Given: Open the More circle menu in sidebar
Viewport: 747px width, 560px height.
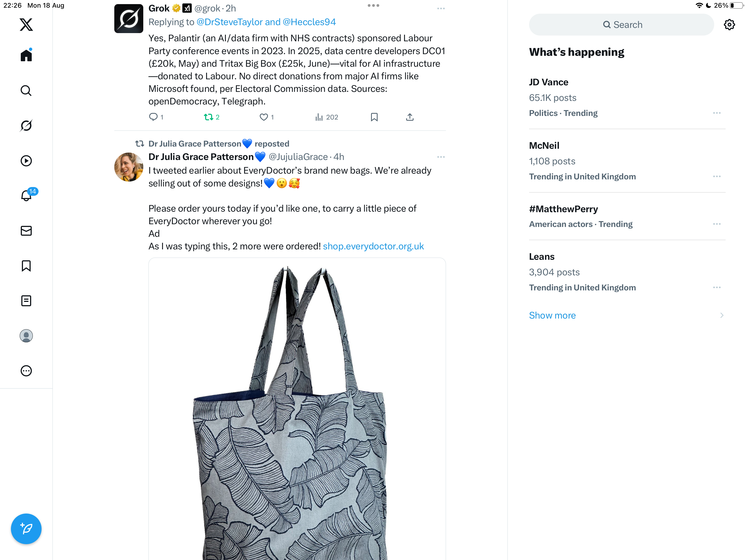Looking at the screenshot, I should (26, 371).
